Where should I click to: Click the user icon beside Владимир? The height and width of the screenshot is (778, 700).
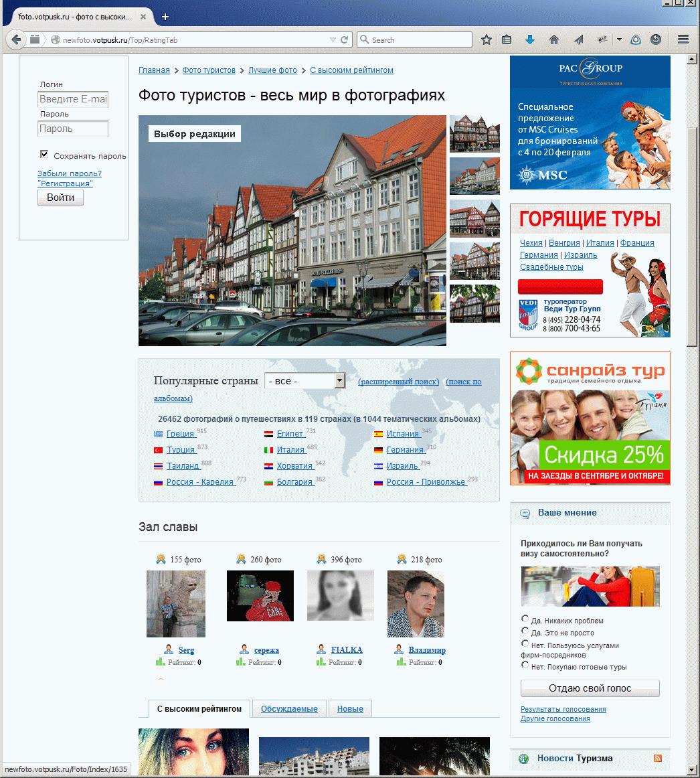pyautogui.click(x=399, y=649)
